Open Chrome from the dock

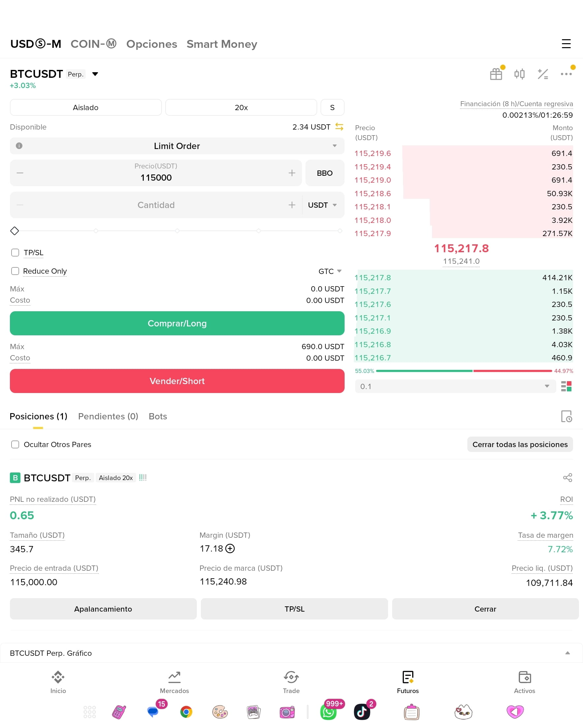point(186,712)
